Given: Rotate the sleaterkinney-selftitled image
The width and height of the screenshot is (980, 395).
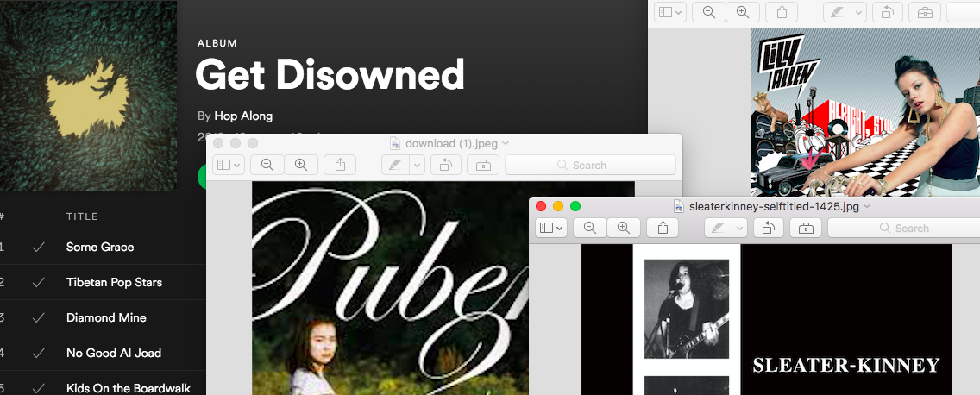Looking at the screenshot, I should pyautogui.click(x=768, y=228).
